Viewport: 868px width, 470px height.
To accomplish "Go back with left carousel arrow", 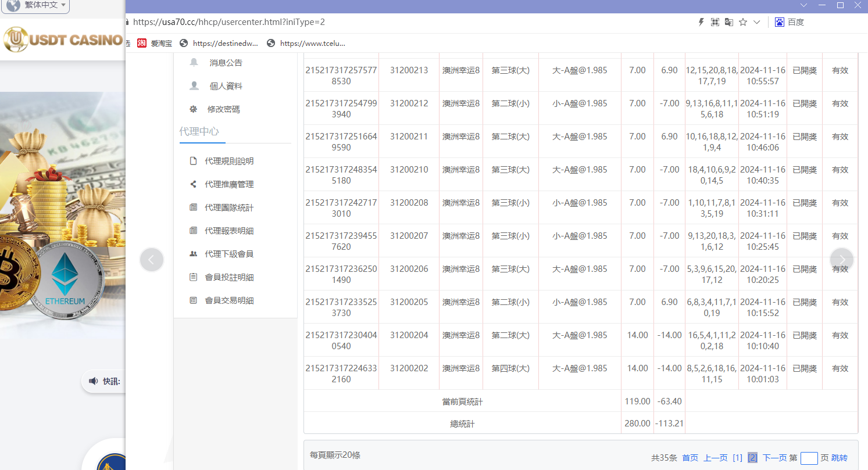I will (x=152, y=260).
